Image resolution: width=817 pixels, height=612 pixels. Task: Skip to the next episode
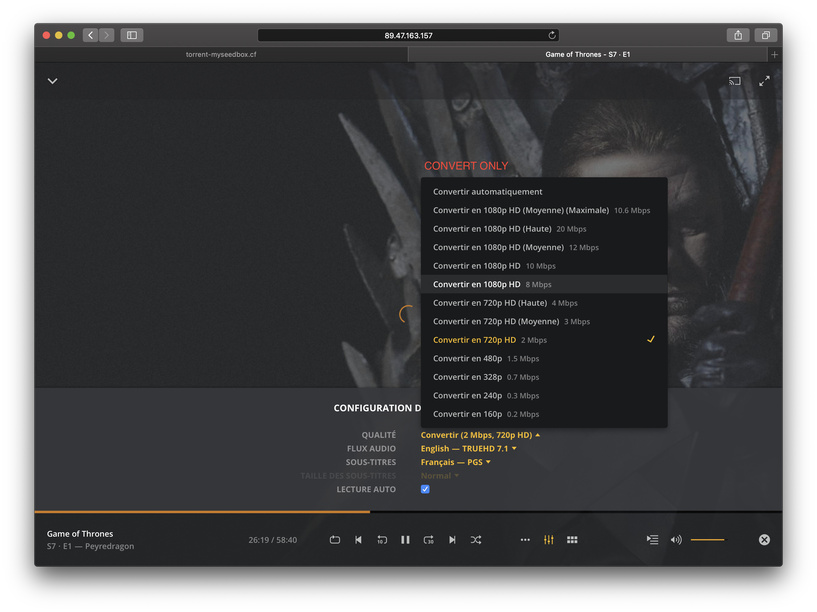[452, 540]
